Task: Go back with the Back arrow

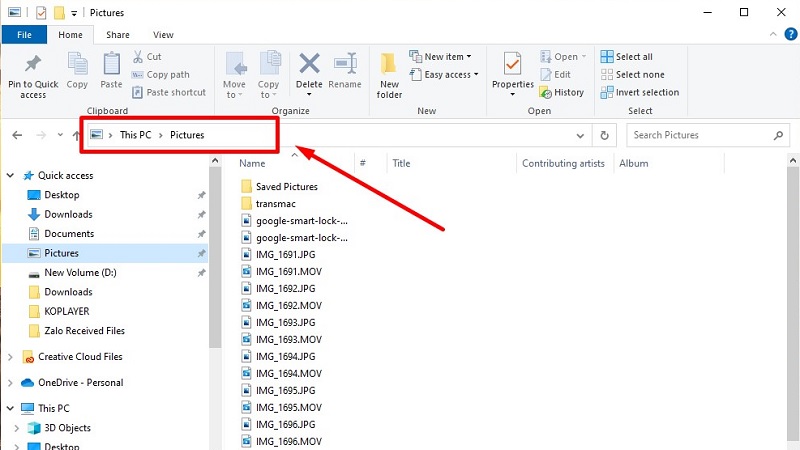Action: tap(17, 135)
